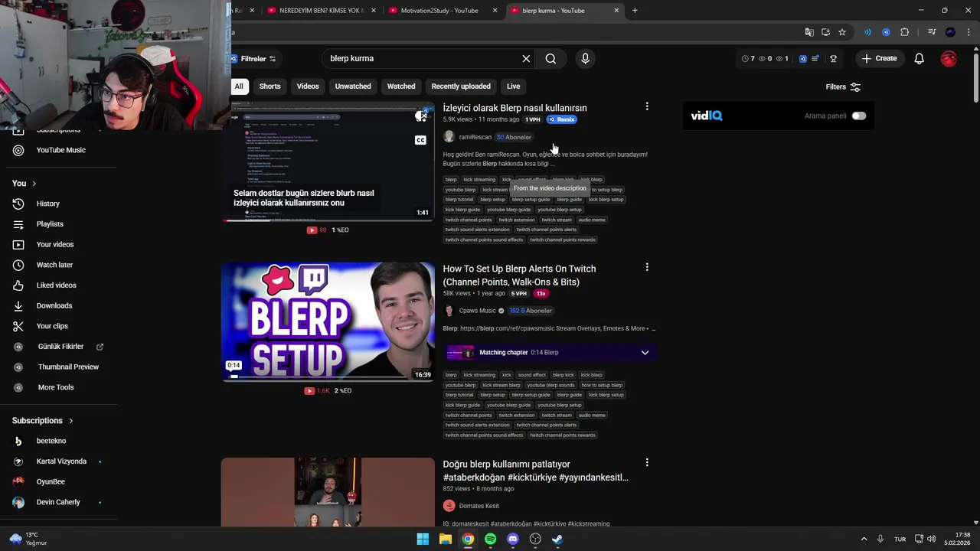The image size is (980, 551).
Task: Clear the search text with X
Action: pos(526,59)
